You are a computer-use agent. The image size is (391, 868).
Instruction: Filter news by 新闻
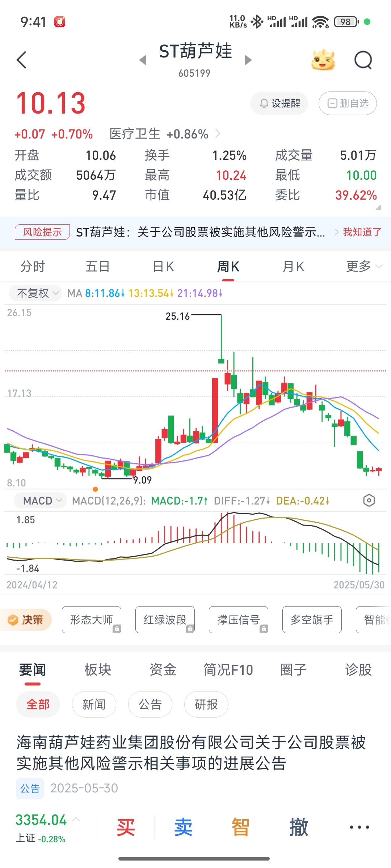tap(94, 705)
